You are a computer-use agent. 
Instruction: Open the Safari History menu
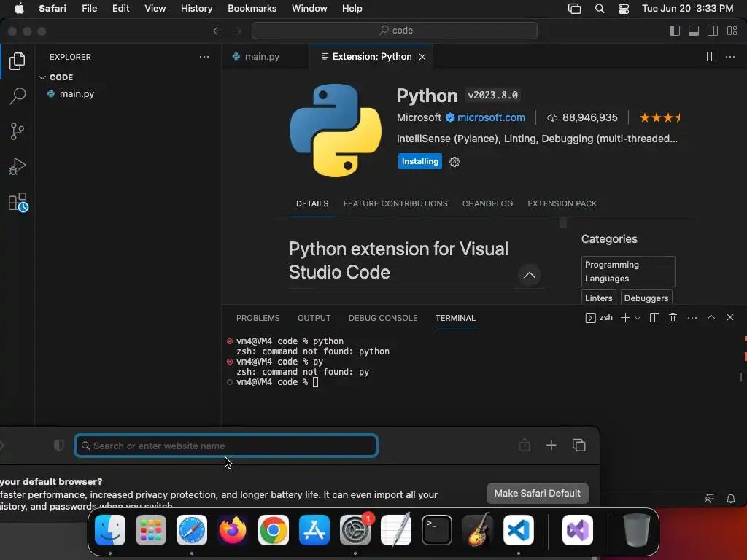196,9
